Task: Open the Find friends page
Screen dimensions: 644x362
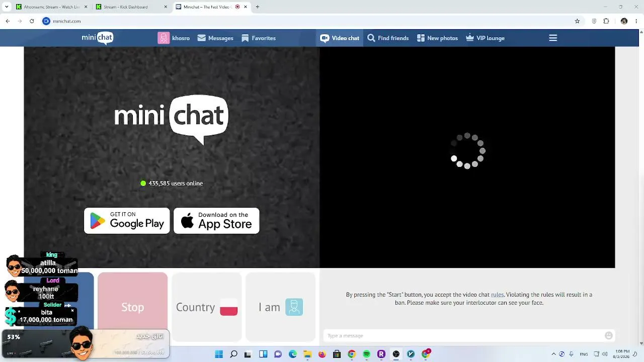Action: coord(388,38)
